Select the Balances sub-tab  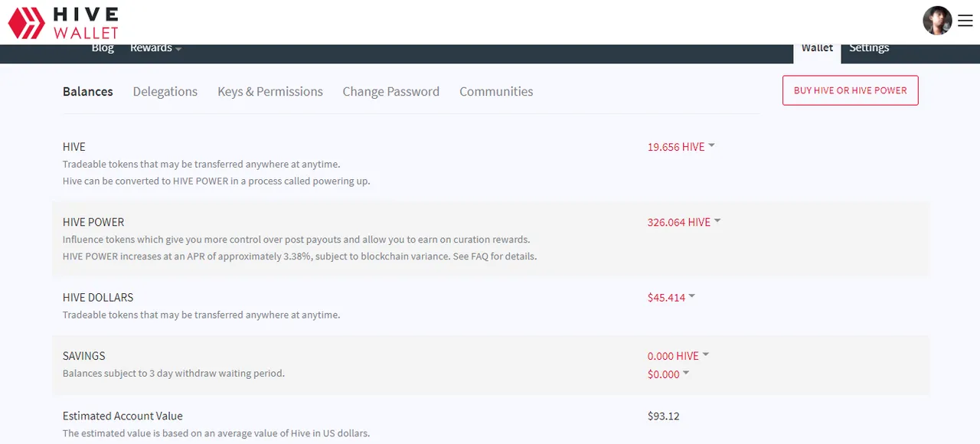click(x=88, y=92)
